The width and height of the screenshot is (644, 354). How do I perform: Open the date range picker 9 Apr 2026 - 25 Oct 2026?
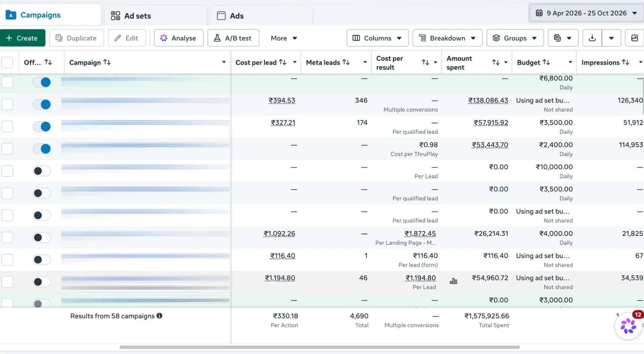[x=586, y=13]
